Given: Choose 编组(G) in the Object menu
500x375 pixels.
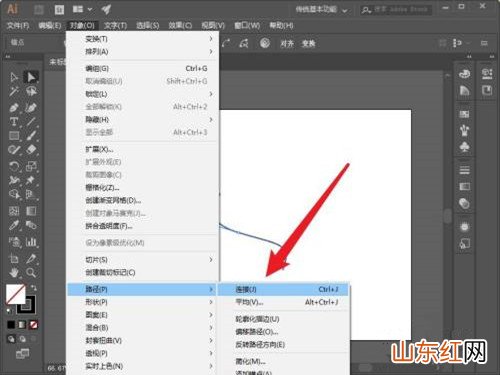Looking at the screenshot, I should pos(143,68).
